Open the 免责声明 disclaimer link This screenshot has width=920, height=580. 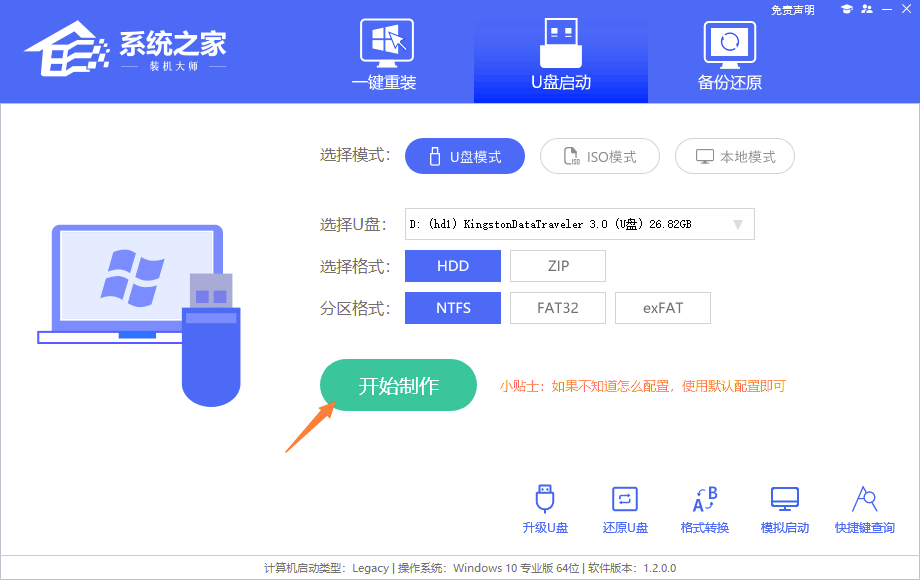pos(793,10)
